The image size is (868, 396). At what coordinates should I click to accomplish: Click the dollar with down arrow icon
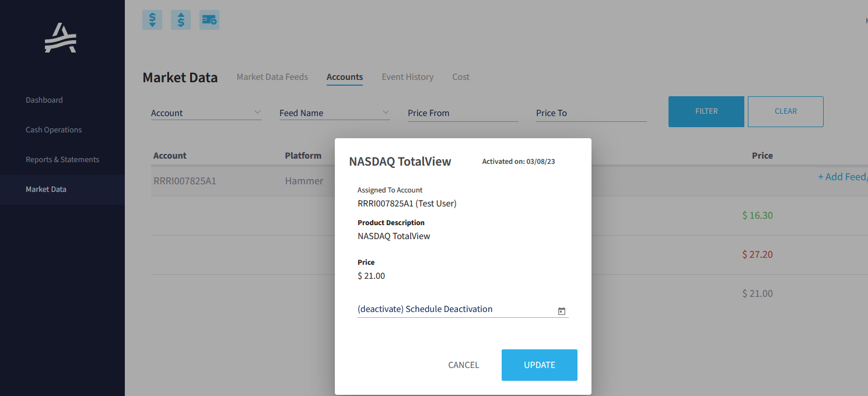[152, 20]
